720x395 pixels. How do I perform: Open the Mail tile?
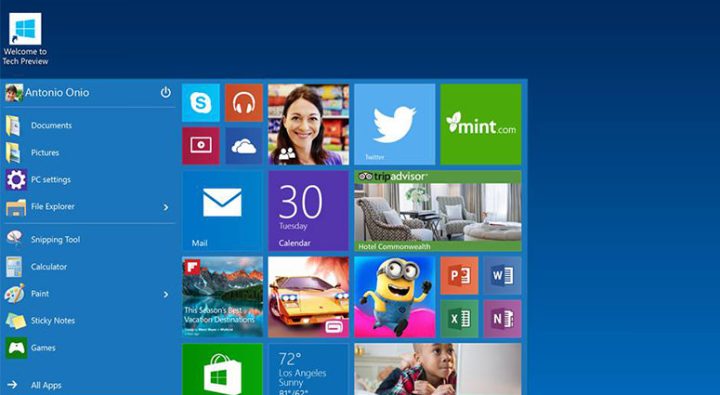pos(222,211)
